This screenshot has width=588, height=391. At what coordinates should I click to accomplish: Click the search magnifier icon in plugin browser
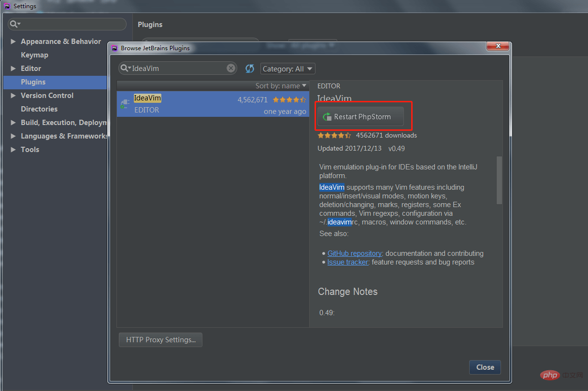pyautogui.click(x=126, y=69)
